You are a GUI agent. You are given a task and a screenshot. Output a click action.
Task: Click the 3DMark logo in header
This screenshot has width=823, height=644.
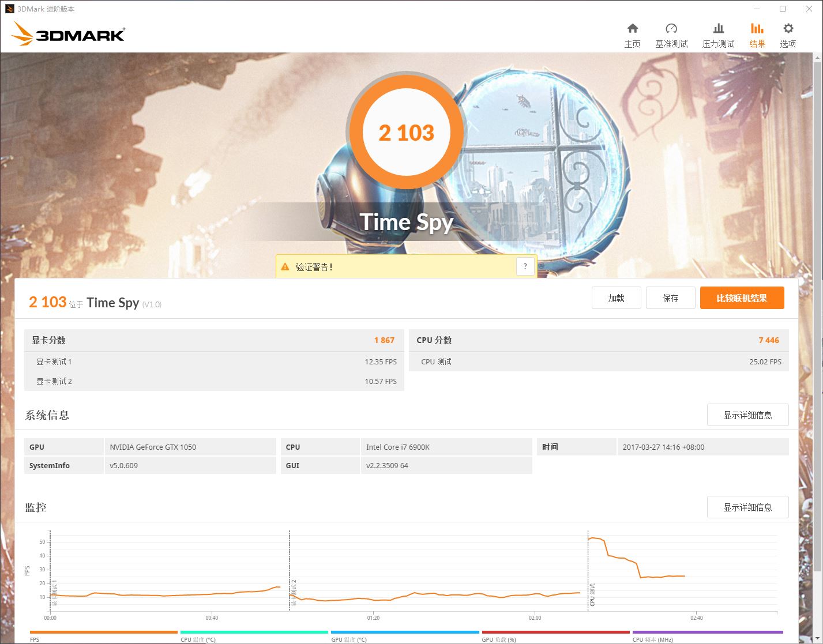pyautogui.click(x=68, y=34)
